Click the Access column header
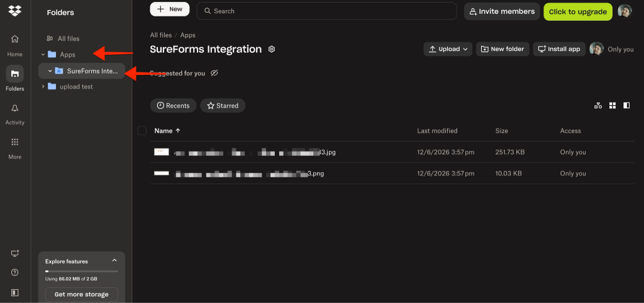644x303 pixels. click(570, 131)
